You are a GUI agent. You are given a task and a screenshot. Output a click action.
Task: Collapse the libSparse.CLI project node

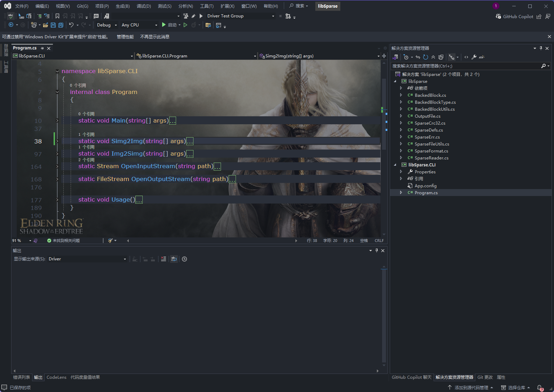tap(395, 165)
